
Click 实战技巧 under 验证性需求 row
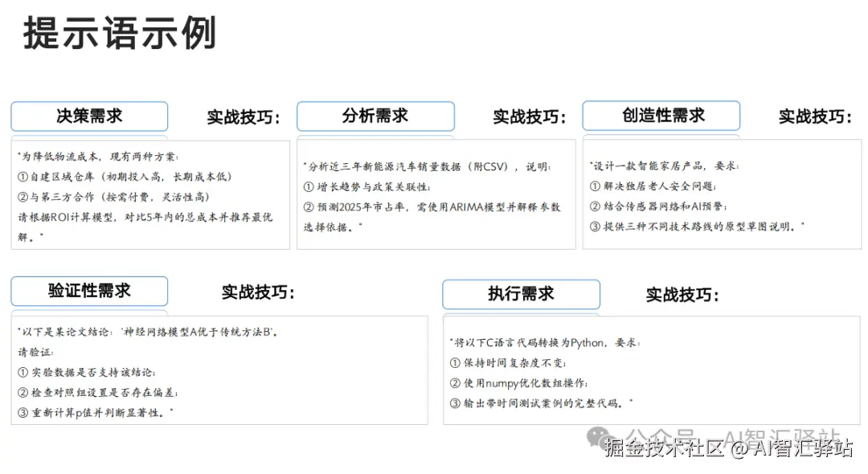[257, 292]
